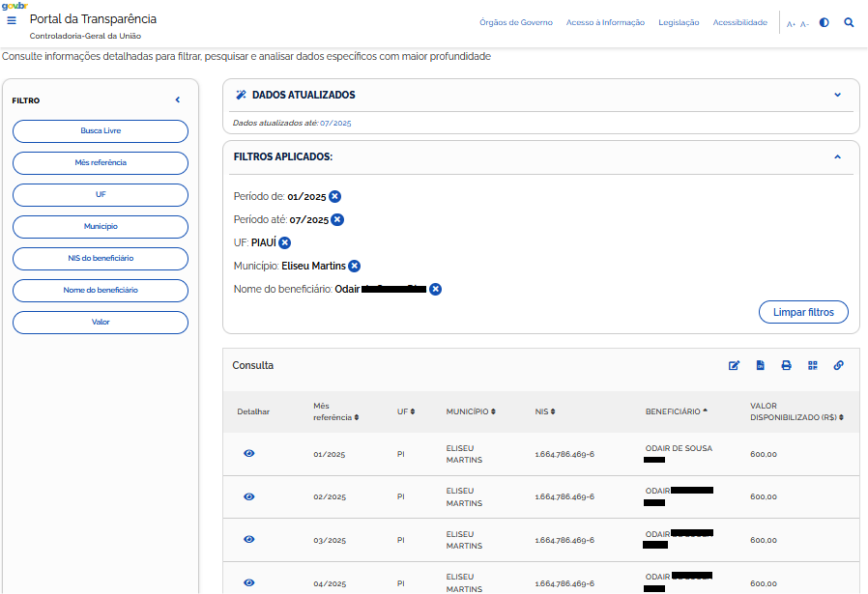Image resolution: width=868 pixels, height=594 pixels.
Task: Open the hamburger main menu
Action: pyautogui.click(x=12, y=20)
